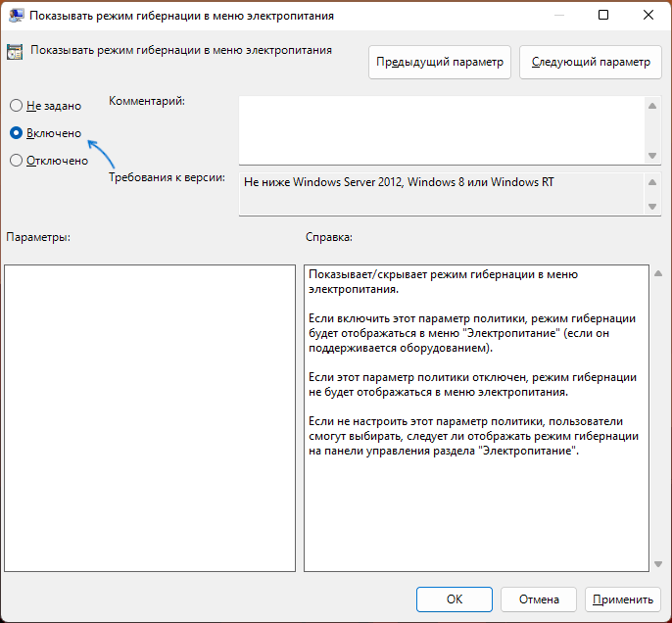Select the 'Не задано' radio option

[x=16, y=106]
